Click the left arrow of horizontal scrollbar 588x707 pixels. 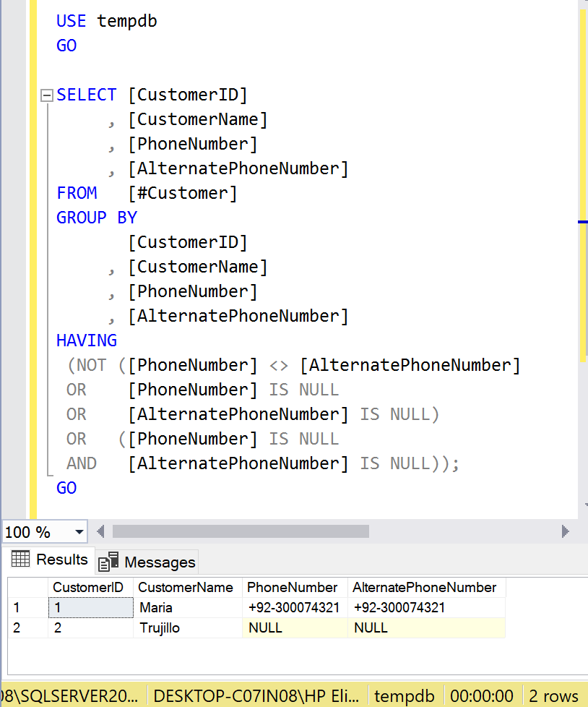(x=100, y=532)
